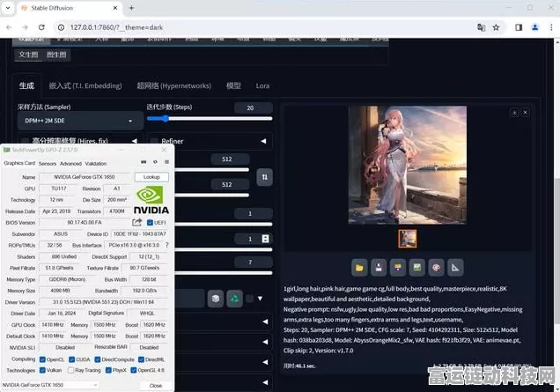Click the NVIDIA logo in GPU-Z

(x=151, y=199)
